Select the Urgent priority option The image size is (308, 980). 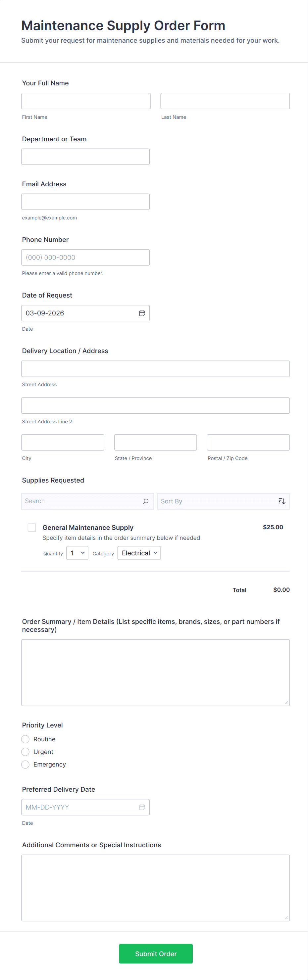pyautogui.click(x=26, y=751)
